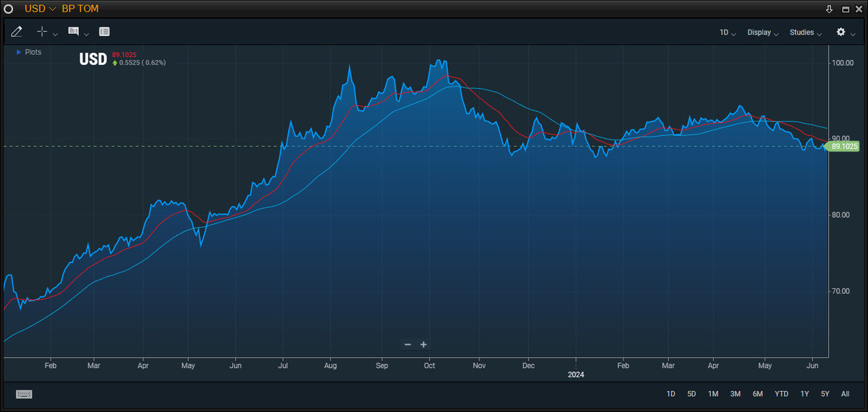Click the green 89.1025 price tag
This screenshot has width=868, height=412.
coord(843,146)
